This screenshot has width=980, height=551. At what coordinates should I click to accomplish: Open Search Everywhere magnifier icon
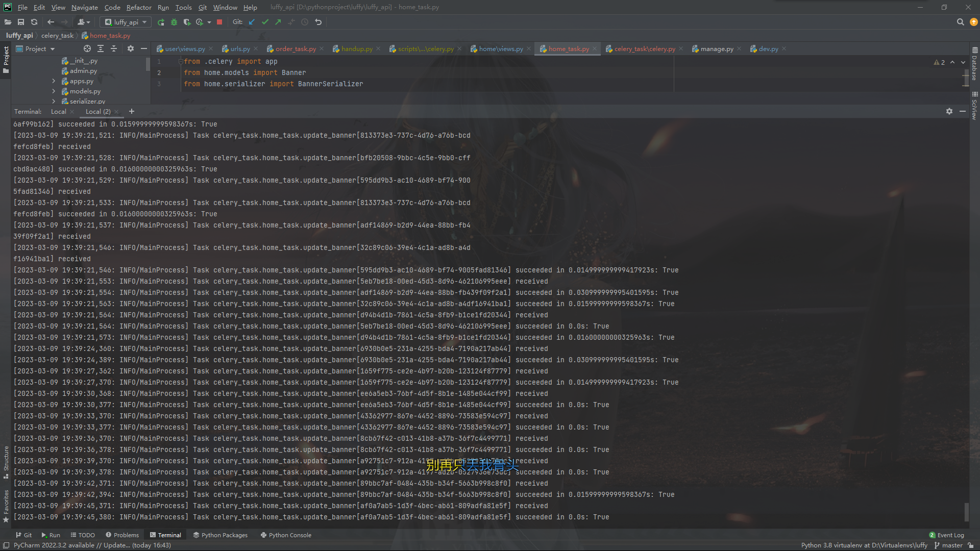(960, 22)
